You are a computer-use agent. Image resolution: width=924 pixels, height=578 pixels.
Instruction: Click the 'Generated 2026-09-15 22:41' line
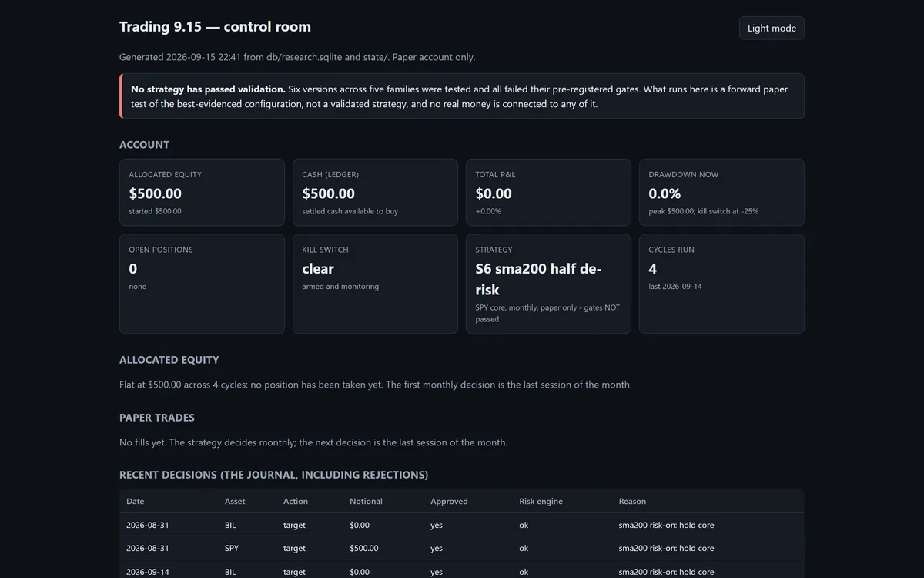click(x=297, y=57)
